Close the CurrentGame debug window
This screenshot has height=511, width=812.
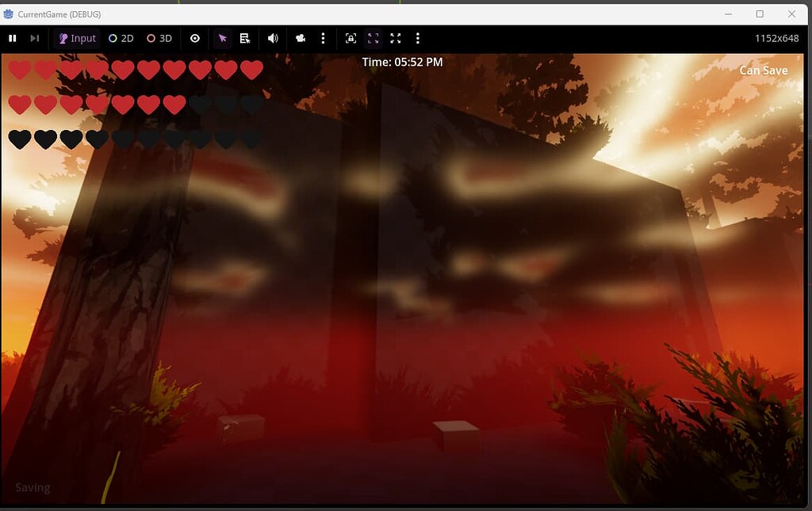point(791,14)
